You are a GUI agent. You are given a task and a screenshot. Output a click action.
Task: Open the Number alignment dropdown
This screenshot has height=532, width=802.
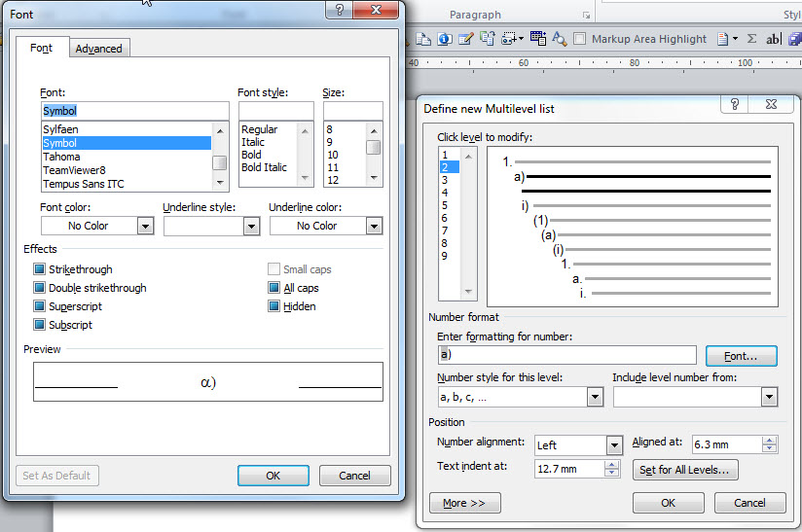click(614, 445)
